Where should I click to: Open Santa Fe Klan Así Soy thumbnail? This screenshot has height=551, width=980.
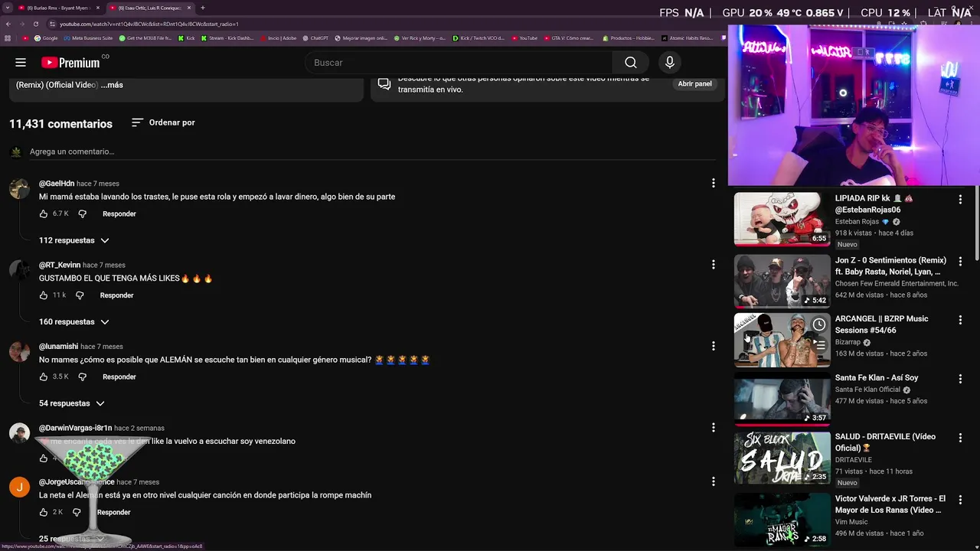click(782, 398)
